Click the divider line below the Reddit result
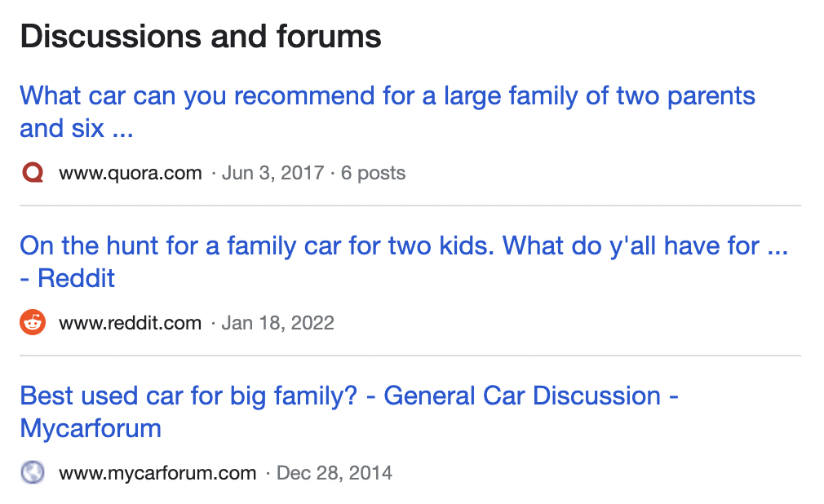This screenshot has width=824, height=504. click(x=410, y=356)
